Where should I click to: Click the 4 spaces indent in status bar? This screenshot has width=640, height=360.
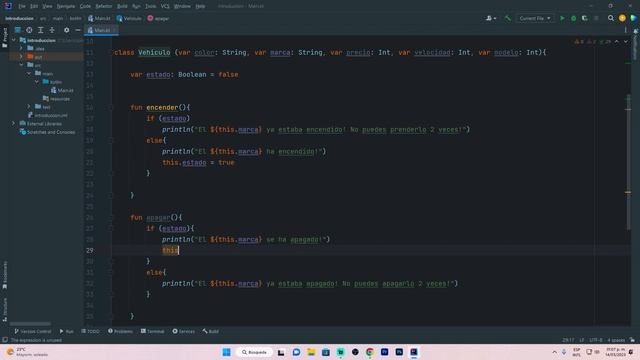point(616,340)
